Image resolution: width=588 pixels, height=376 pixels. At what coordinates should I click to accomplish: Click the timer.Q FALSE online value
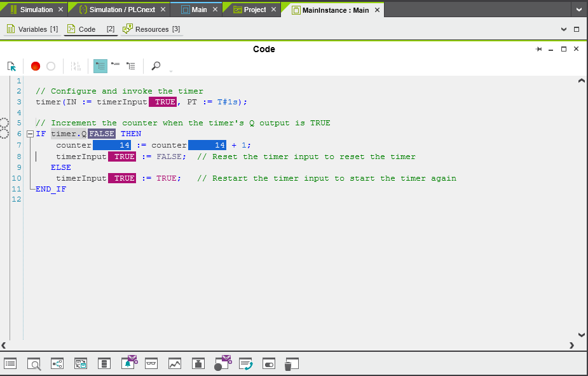click(x=102, y=134)
